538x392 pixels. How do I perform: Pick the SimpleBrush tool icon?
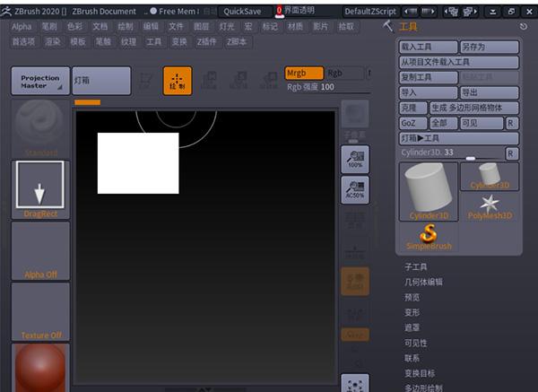pos(428,236)
